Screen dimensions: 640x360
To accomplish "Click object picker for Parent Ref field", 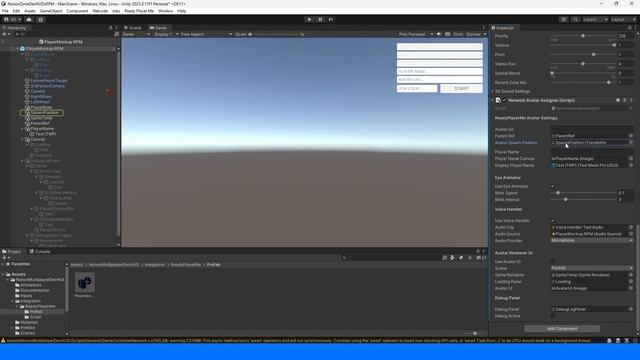I will [x=631, y=136].
